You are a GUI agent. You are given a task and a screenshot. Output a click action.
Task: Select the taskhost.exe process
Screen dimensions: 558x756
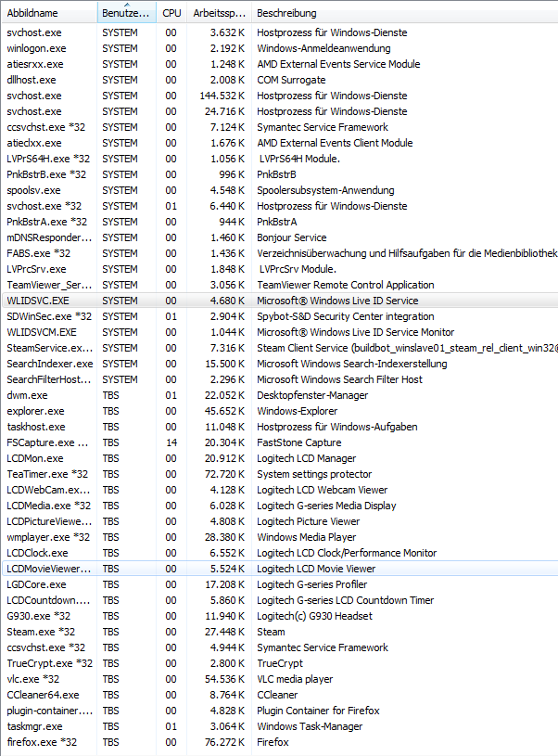(x=280, y=427)
